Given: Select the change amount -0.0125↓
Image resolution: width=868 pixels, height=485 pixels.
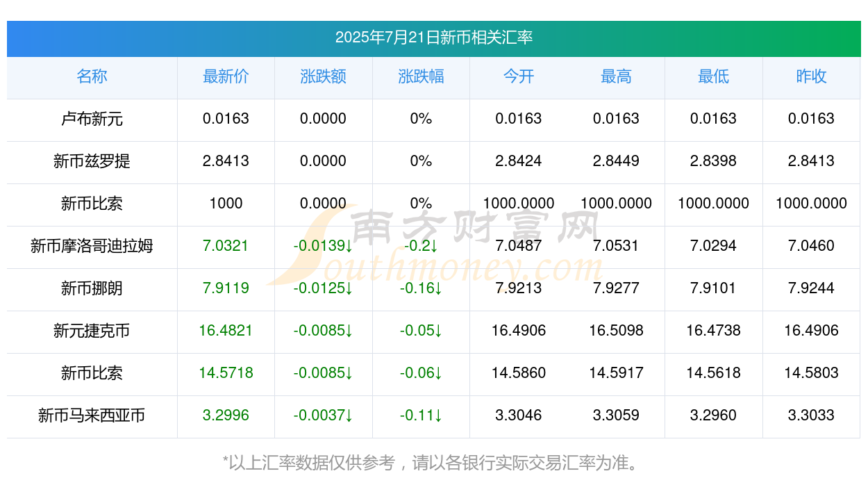Looking at the screenshot, I should click(x=323, y=288).
